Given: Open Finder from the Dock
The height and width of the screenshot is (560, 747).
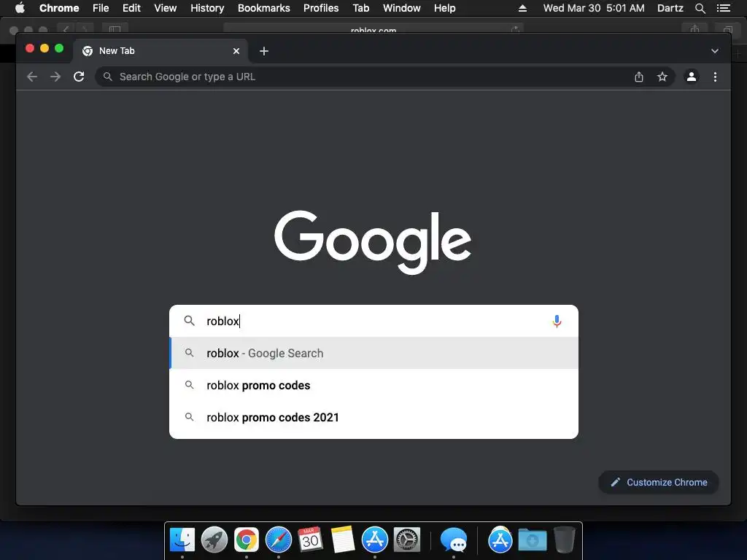Looking at the screenshot, I should 182,540.
